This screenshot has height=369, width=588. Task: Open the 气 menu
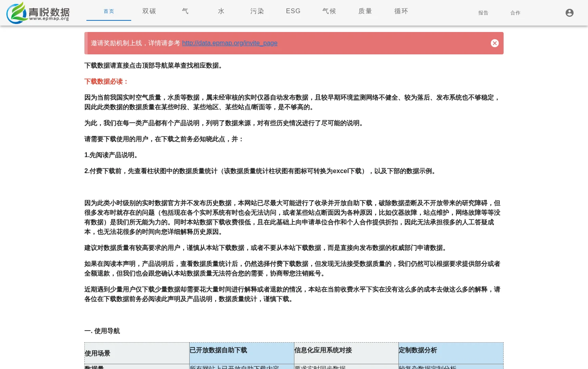click(185, 11)
